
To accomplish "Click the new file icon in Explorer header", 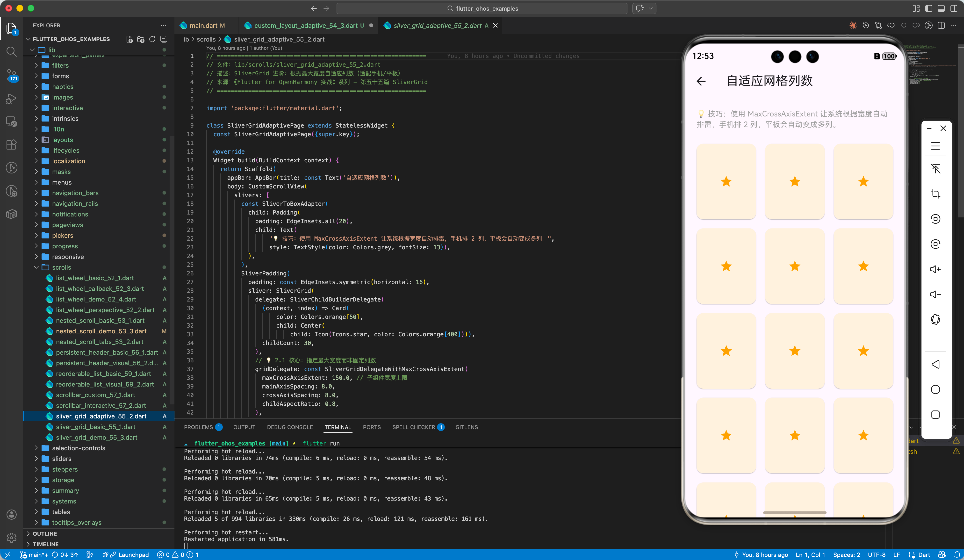I will (x=129, y=39).
